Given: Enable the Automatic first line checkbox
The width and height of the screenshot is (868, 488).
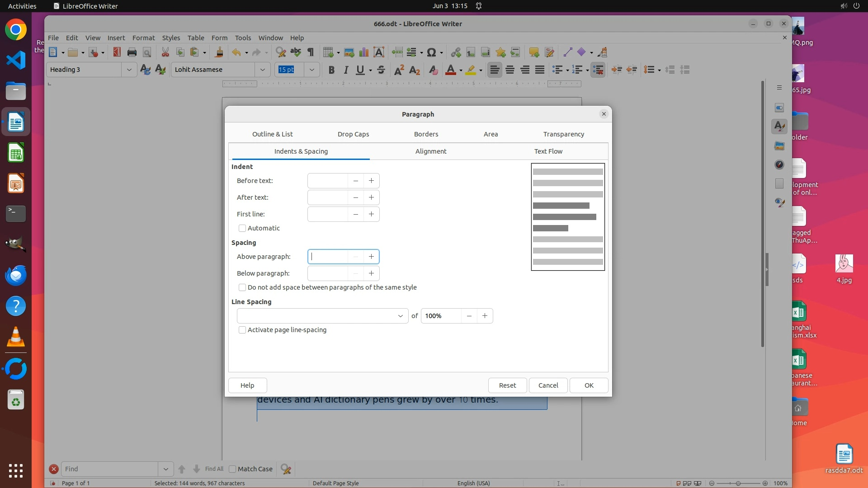Looking at the screenshot, I should pos(242,228).
